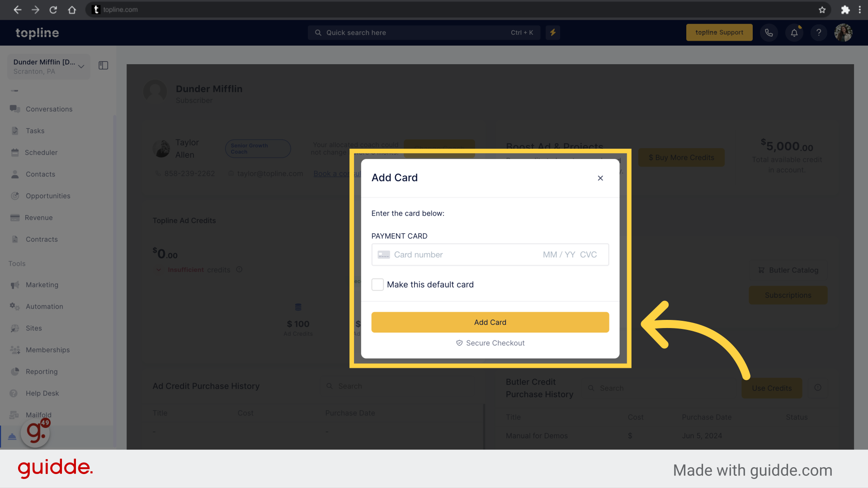The height and width of the screenshot is (488, 868).
Task: Open Help Desk section in sidebar
Action: tap(41, 393)
